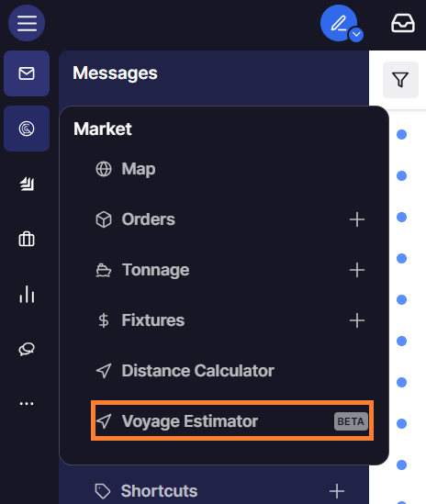Image resolution: width=426 pixels, height=504 pixels.
Task: Open the Market radar sidebar icon
Action: click(x=27, y=129)
